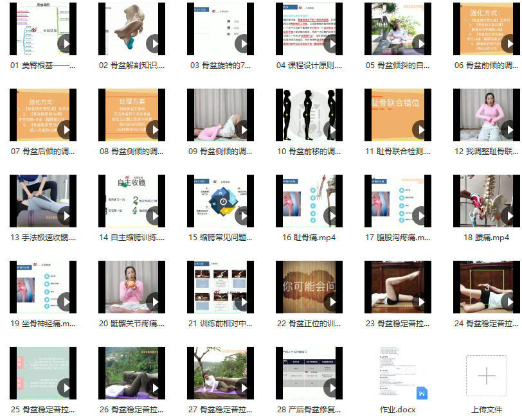
Task: Play video 01 美臀根基
Action: tap(65, 44)
